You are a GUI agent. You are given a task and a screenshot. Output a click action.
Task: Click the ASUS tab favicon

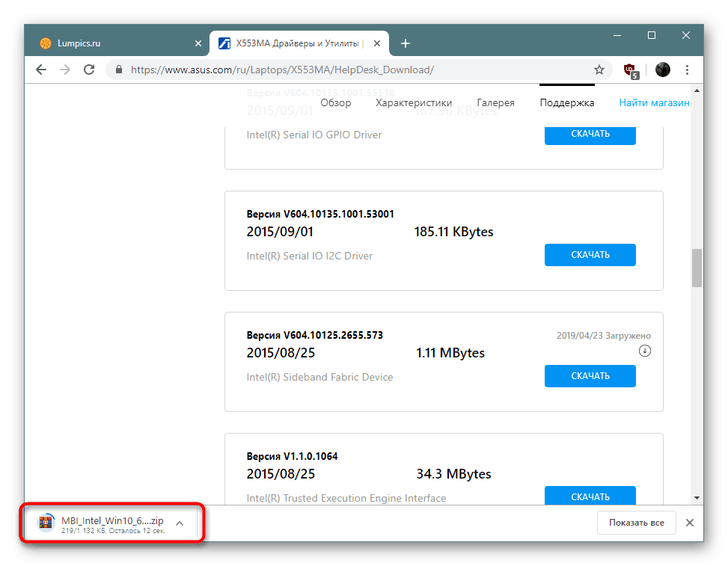pos(224,43)
